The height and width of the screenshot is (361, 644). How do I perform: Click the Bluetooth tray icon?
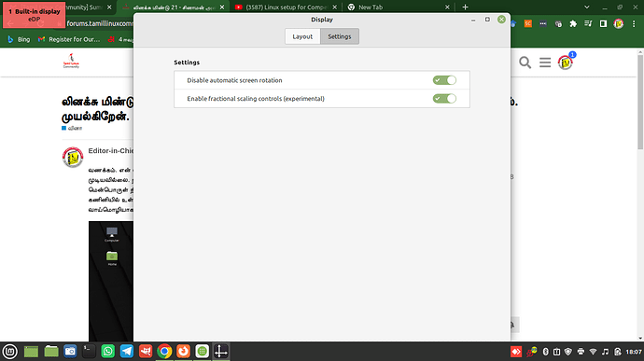[545, 352]
